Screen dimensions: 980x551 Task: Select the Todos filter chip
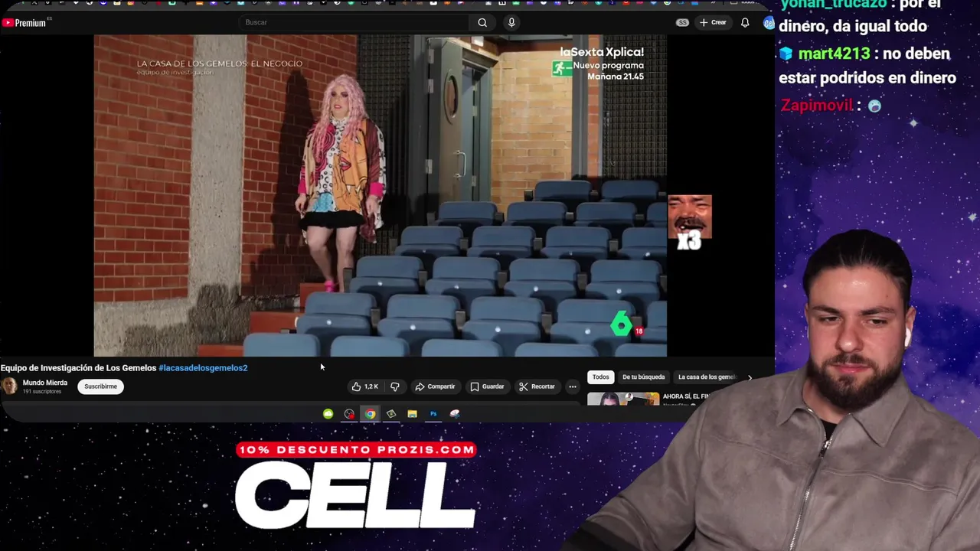[x=601, y=377]
